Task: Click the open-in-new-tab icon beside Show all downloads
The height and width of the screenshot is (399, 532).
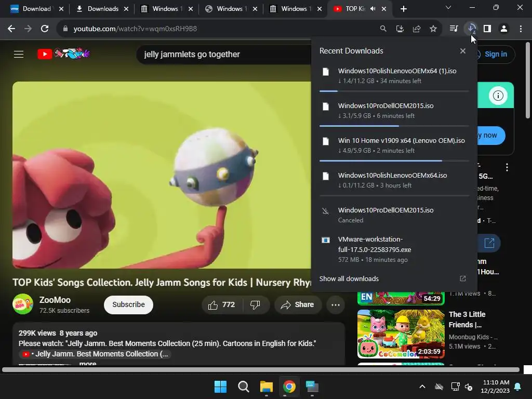Action: tap(463, 278)
